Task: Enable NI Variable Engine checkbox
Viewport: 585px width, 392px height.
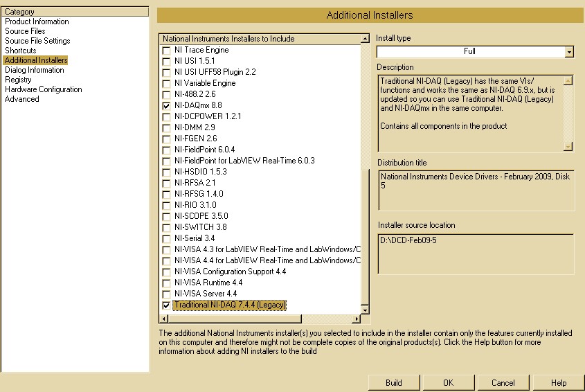Action: (166, 84)
